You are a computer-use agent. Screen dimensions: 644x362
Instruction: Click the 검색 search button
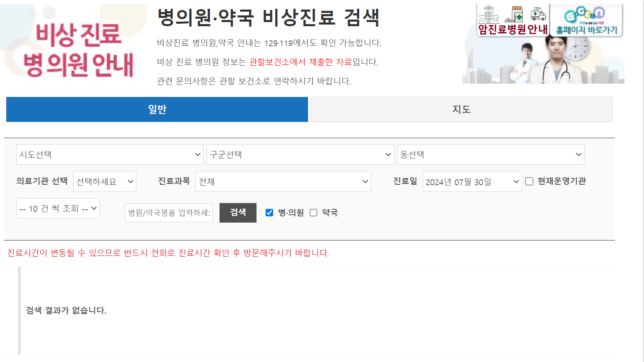coord(238,213)
